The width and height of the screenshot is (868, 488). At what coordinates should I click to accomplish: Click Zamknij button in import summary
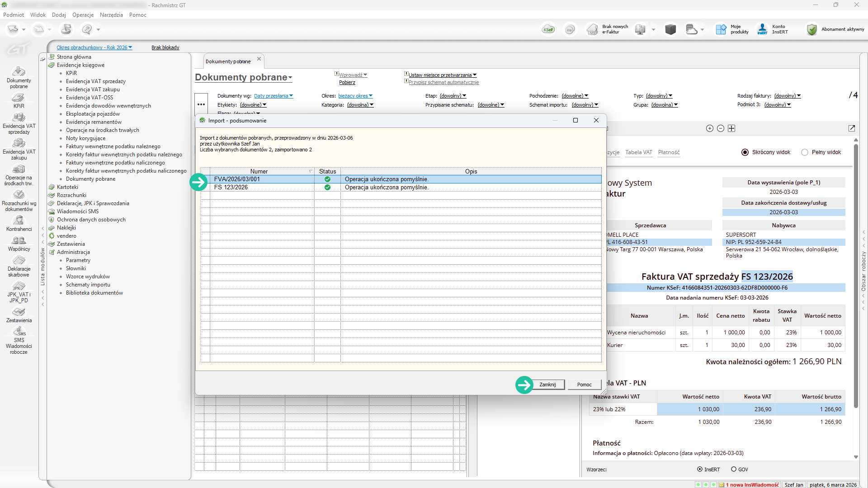coord(547,385)
